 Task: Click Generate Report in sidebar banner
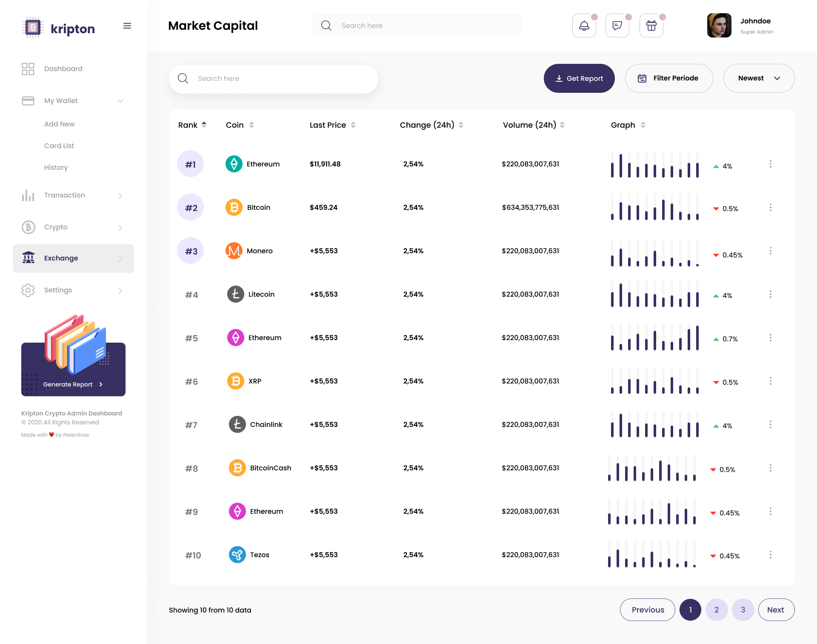73,384
